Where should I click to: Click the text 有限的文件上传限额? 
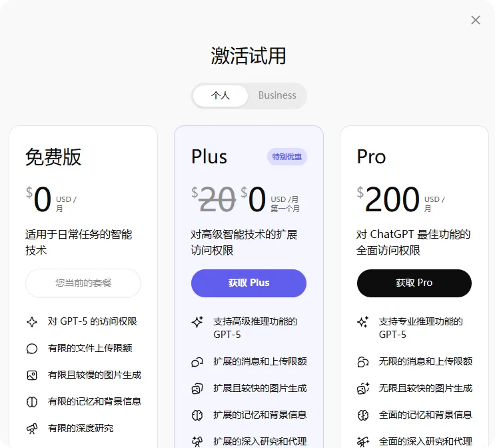(90, 348)
